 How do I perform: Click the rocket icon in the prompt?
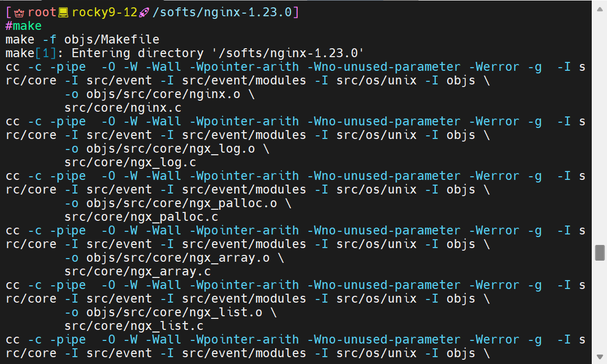coord(144,13)
